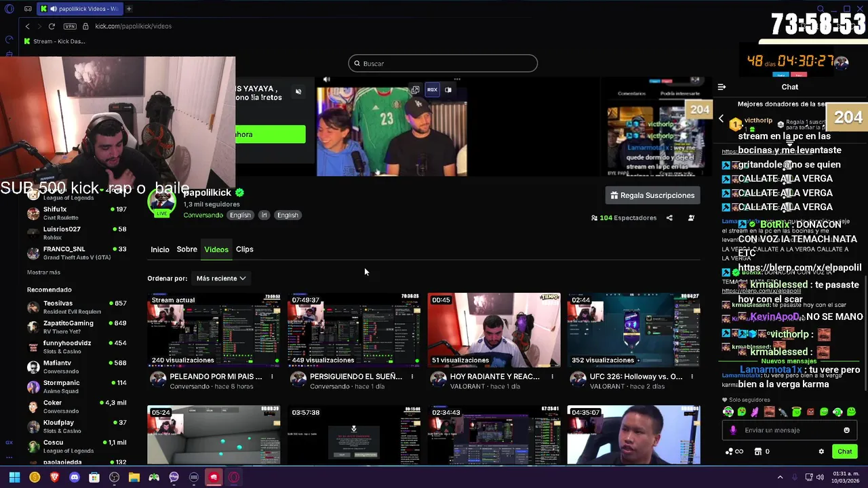Open the 07:49:37 video thumbnail

click(353, 330)
